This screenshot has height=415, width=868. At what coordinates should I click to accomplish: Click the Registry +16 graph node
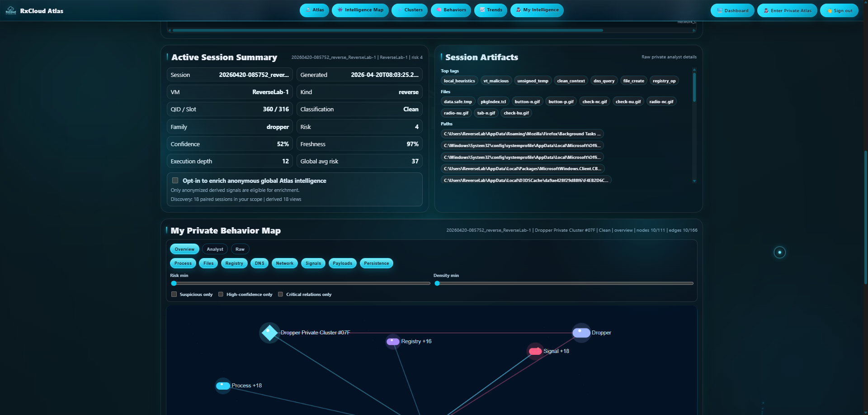click(x=393, y=342)
